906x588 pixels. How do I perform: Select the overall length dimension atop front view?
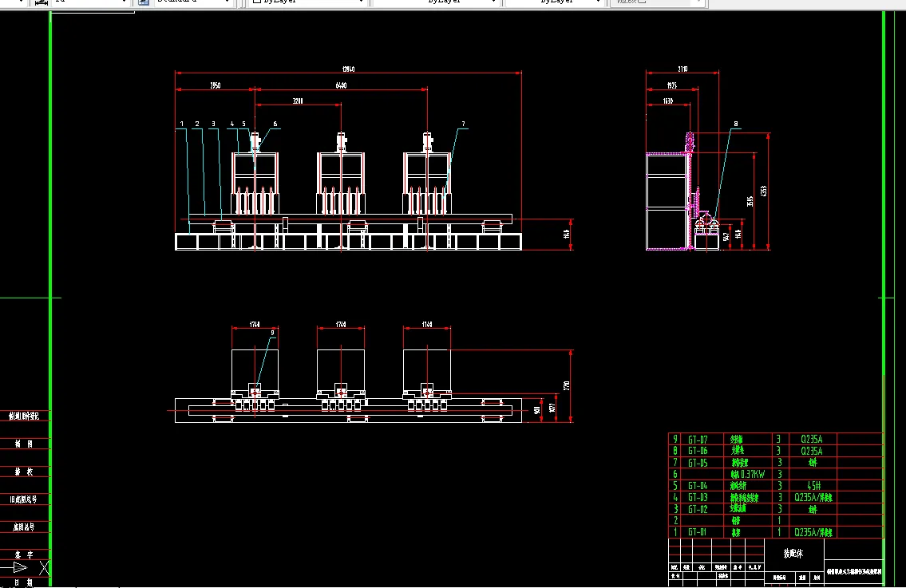tap(348, 69)
